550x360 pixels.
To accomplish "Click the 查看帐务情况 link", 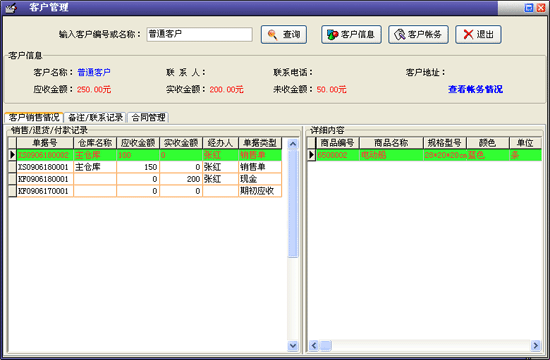I will click(x=475, y=89).
